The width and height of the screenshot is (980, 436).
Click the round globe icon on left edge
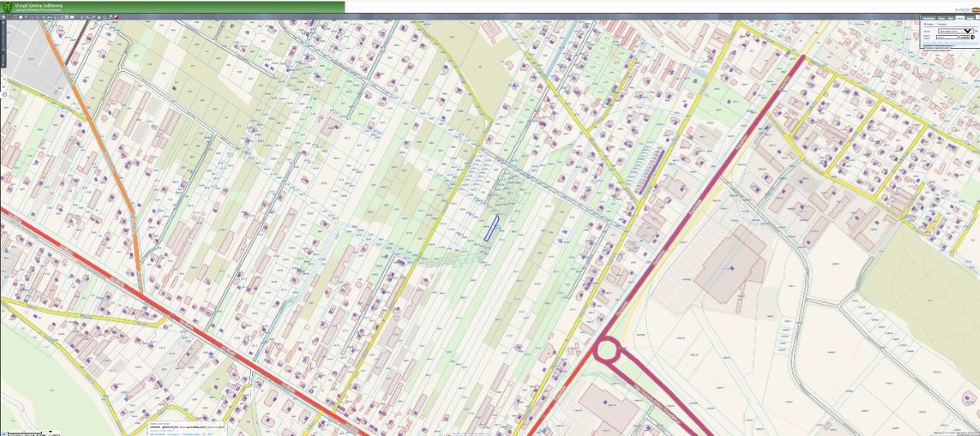5,95
